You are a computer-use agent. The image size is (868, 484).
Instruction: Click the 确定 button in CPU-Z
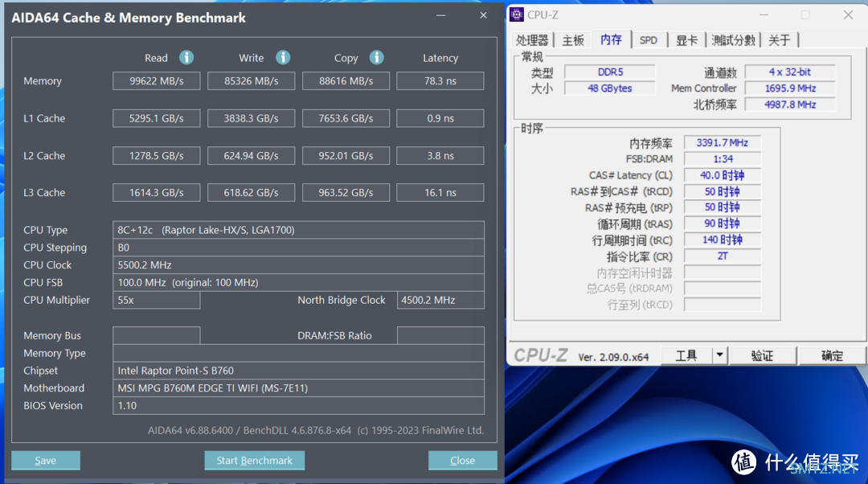coord(832,355)
